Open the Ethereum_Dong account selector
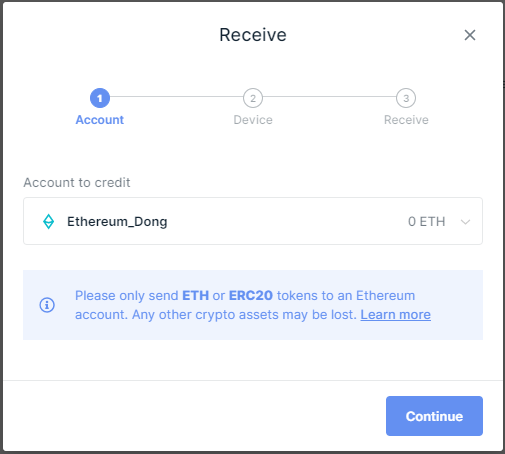505x454 pixels. (x=253, y=221)
